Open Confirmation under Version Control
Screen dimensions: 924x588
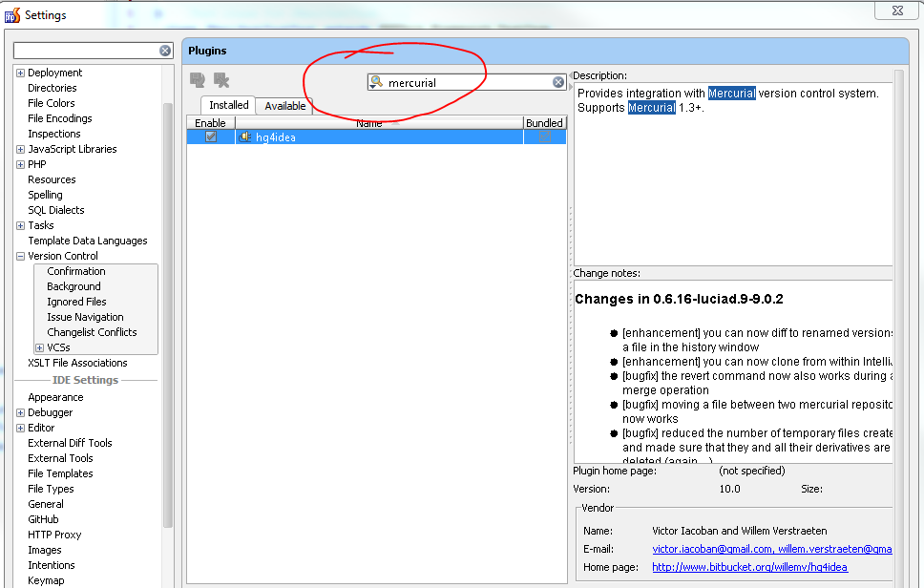(76, 272)
